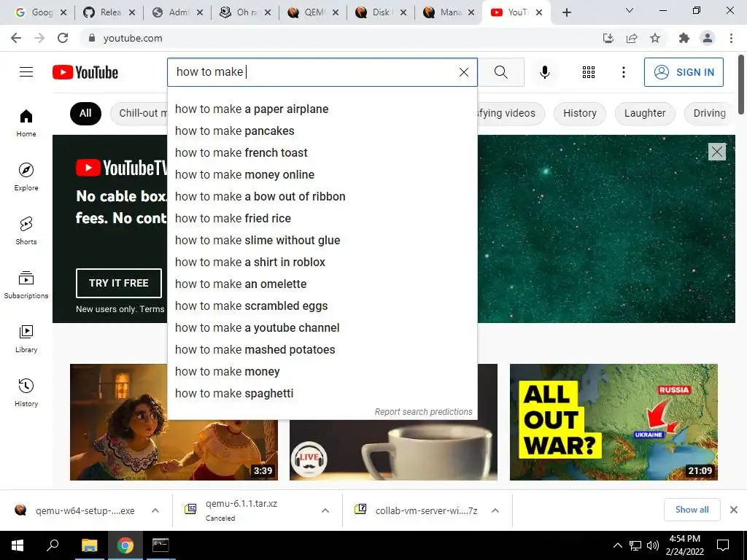Click the install app icon in address bar
This screenshot has height=560, width=747.
608,38
